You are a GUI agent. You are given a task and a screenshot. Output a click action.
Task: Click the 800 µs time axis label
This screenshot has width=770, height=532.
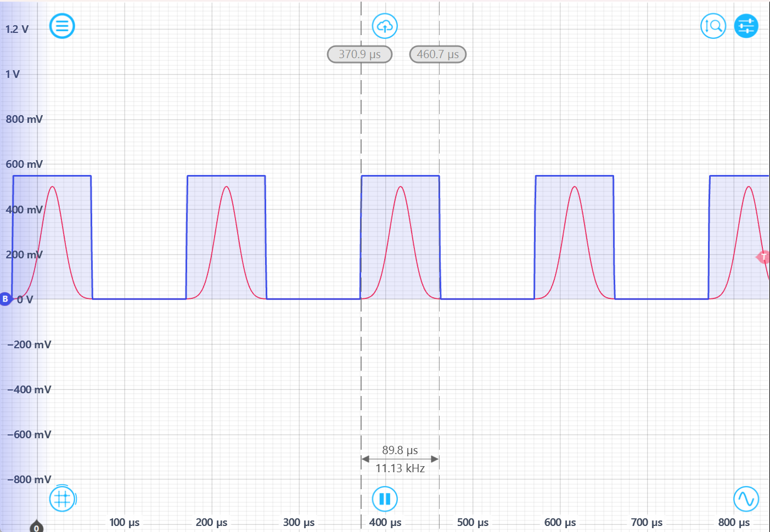pos(734,522)
